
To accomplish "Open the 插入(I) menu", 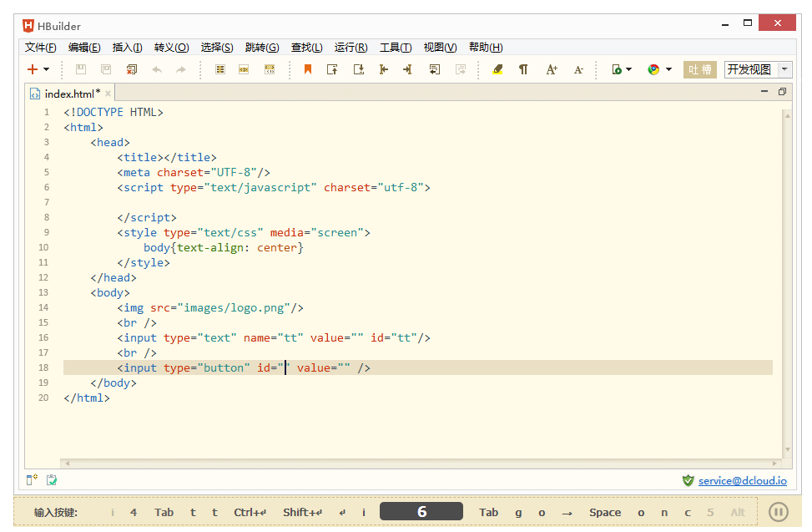I will [128, 48].
